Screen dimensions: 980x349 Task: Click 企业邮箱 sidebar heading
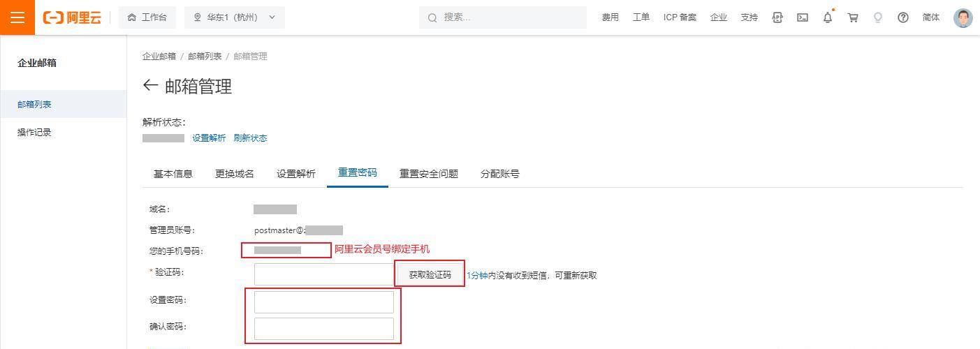coord(37,63)
